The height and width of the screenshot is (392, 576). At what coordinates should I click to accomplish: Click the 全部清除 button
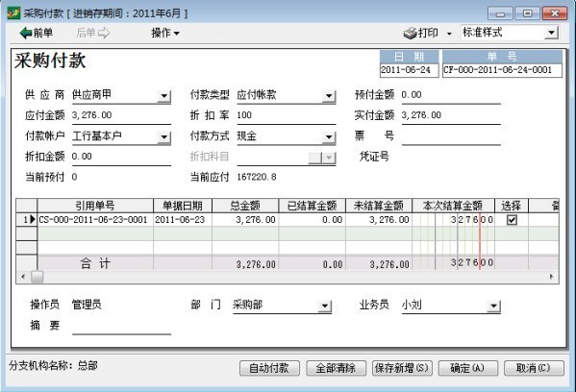tap(336, 368)
